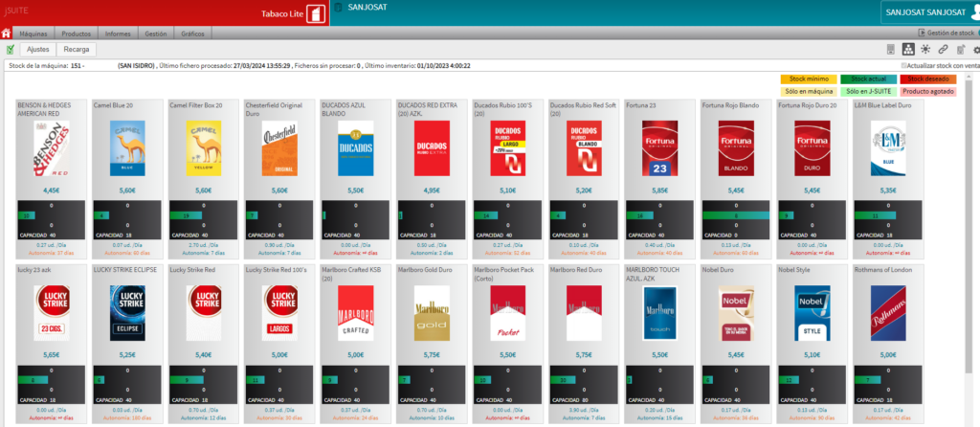Select the stacked pyramid products view icon
The image size is (980, 427).
tap(909, 50)
